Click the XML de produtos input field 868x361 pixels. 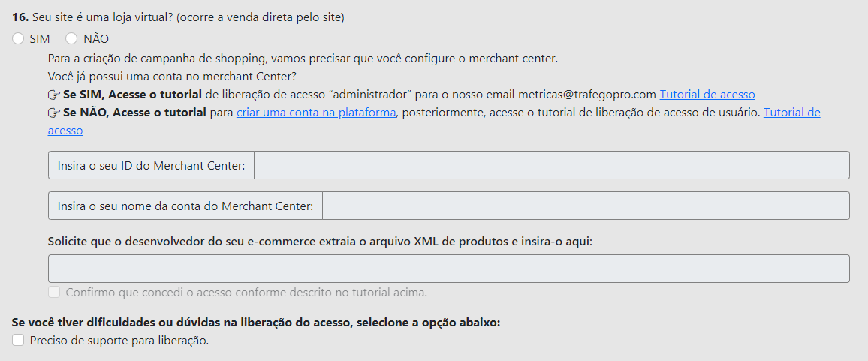[449, 269]
